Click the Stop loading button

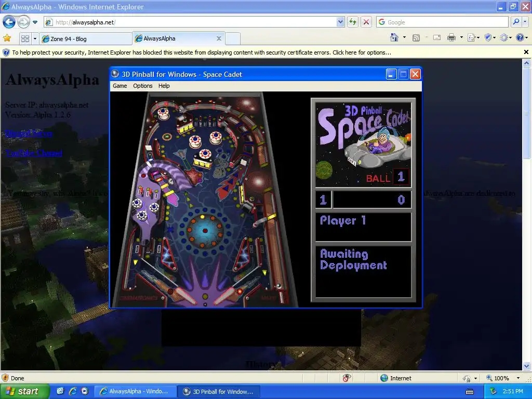tap(366, 22)
